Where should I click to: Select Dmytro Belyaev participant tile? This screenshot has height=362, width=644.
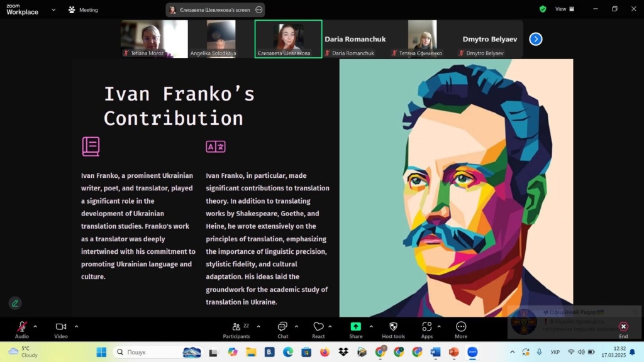point(489,39)
